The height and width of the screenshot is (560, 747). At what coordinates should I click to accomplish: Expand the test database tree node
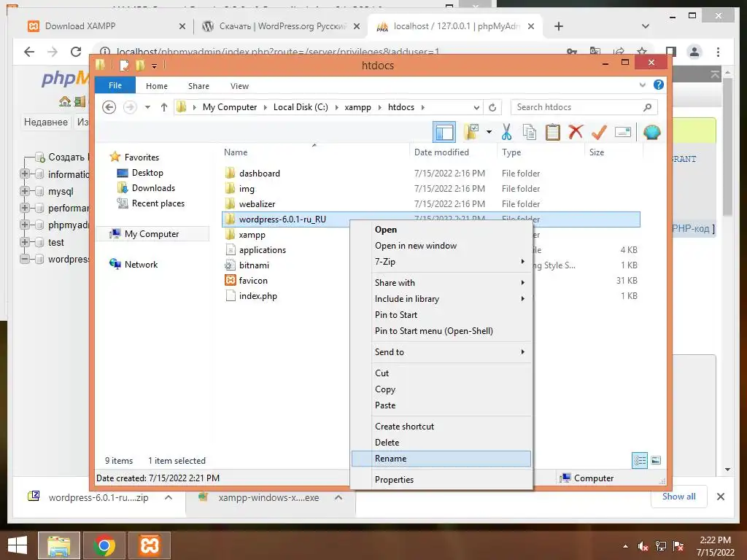[25, 242]
